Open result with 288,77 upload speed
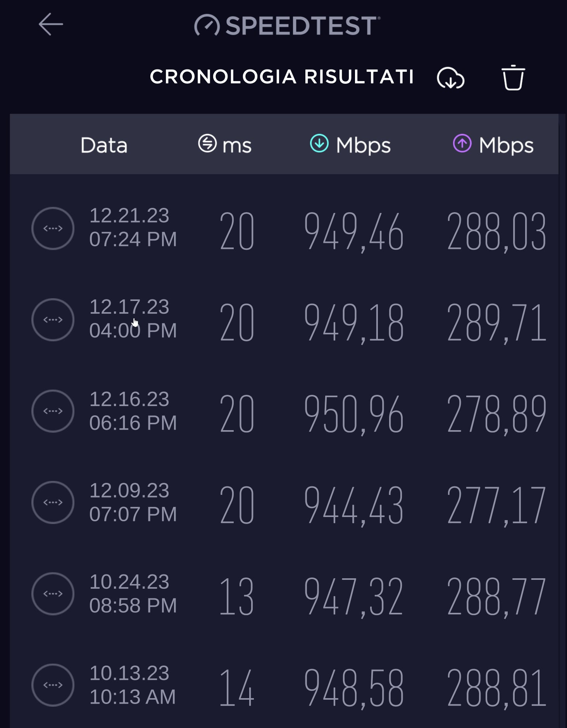 click(496, 597)
